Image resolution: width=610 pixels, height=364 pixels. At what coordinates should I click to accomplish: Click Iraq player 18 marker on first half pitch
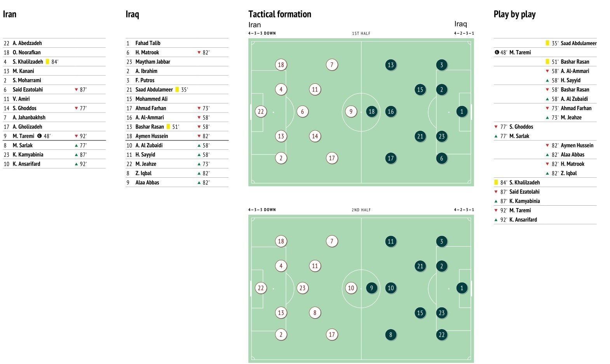(371, 112)
